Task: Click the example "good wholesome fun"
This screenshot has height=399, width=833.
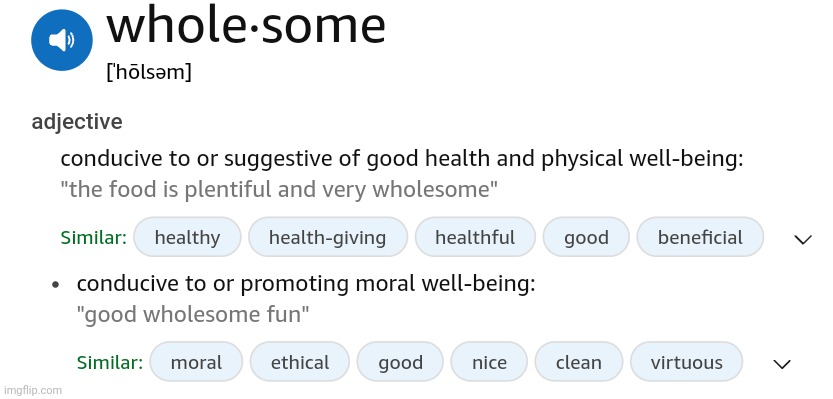Action: pyautogui.click(x=193, y=315)
